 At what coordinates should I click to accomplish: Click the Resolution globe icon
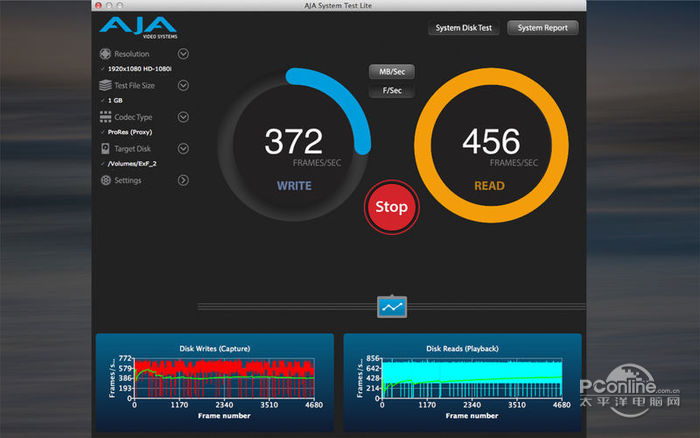tap(105, 54)
